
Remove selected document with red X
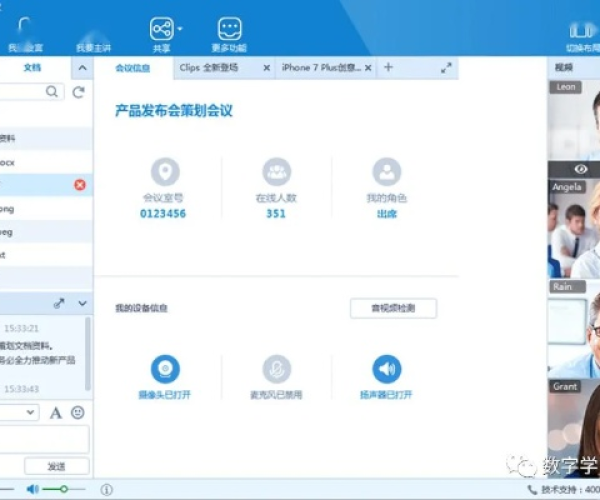tap(80, 185)
